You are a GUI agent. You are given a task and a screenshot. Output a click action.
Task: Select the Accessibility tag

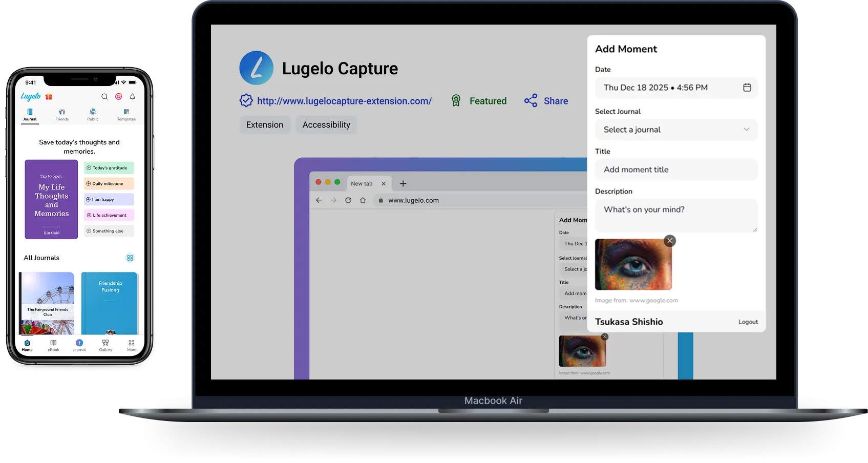(x=326, y=125)
